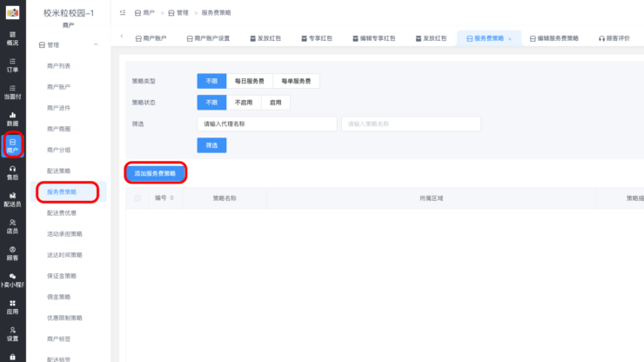Select the 商户 merchant sidebar icon
The height and width of the screenshot is (362, 644).
pos(12,145)
